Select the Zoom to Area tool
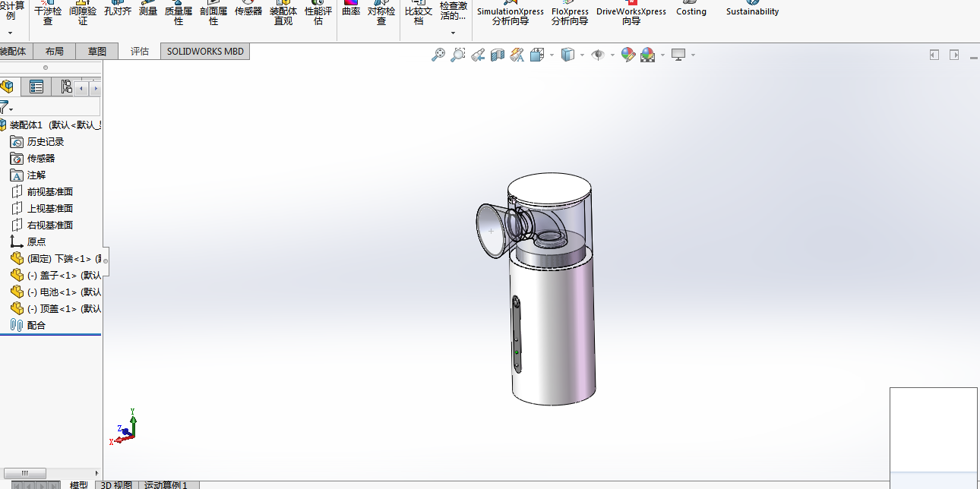 click(457, 55)
